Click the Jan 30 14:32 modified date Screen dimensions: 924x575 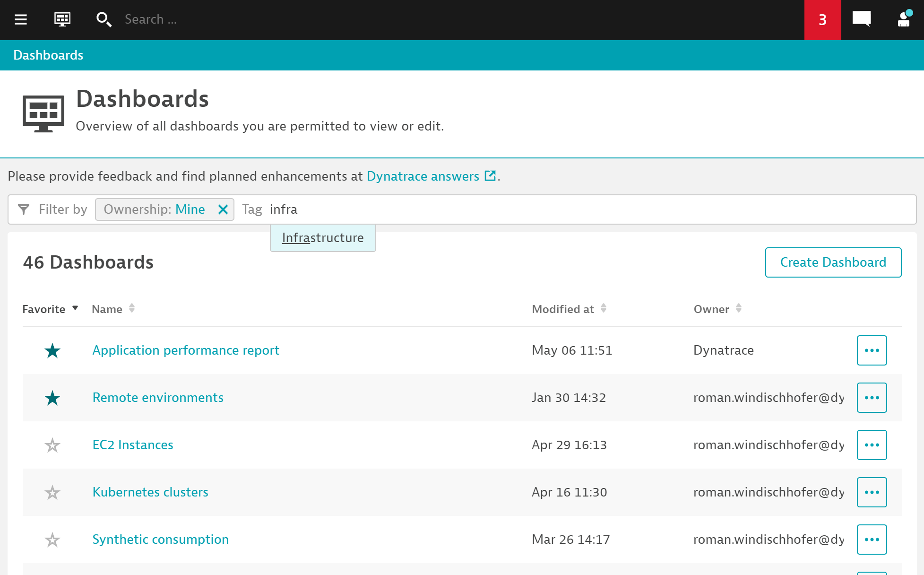(x=569, y=398)
